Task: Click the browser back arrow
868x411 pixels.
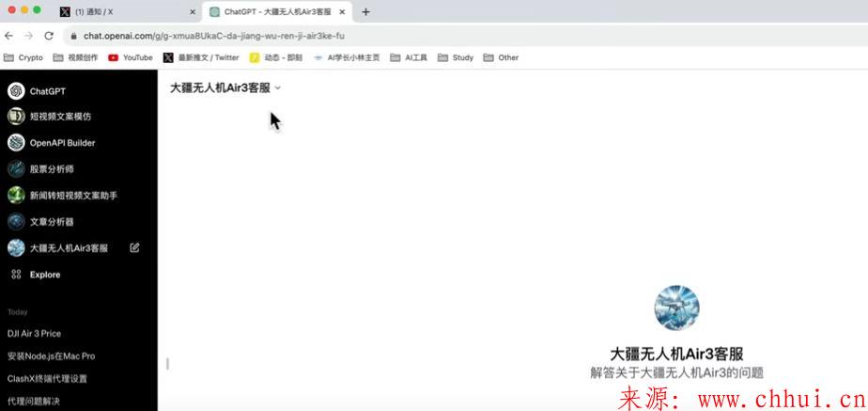Action: coord(8,36)
